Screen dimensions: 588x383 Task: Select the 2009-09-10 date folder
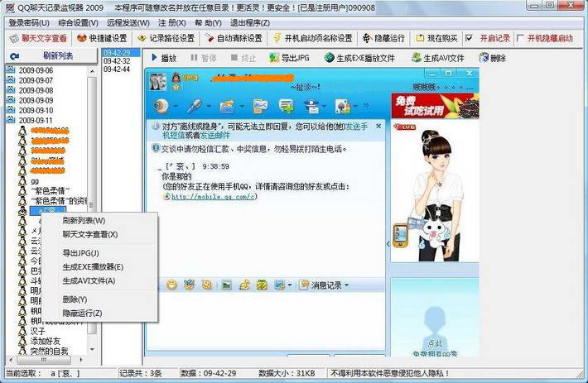pyautogui.click(x=36, y=111)
